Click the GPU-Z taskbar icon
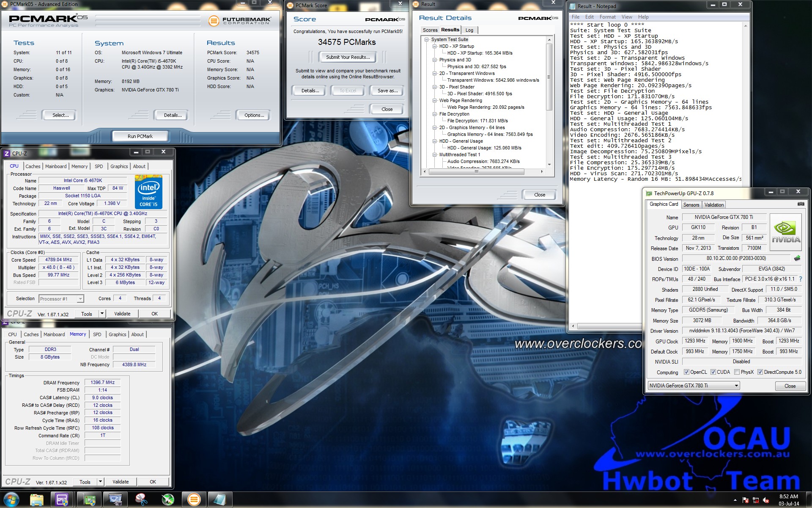The height and width of the screenshot is (508, 812). point(89,500)
